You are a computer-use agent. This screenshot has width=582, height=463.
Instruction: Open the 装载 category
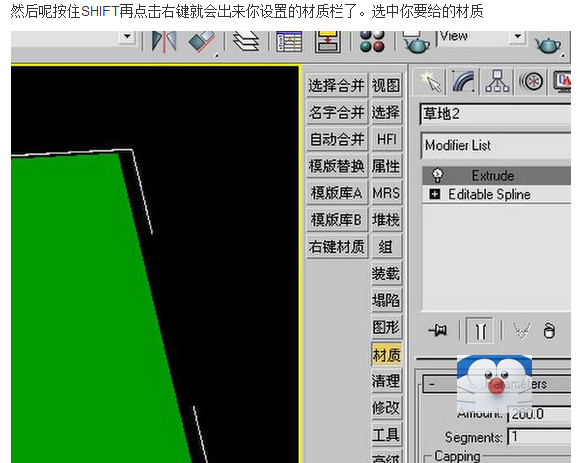point(386,273)
